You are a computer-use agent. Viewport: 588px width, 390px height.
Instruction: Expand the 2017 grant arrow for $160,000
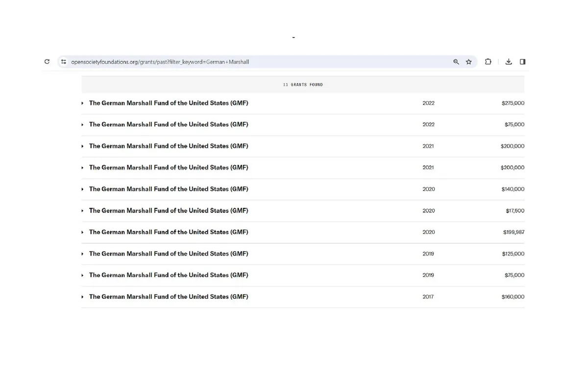83,297
